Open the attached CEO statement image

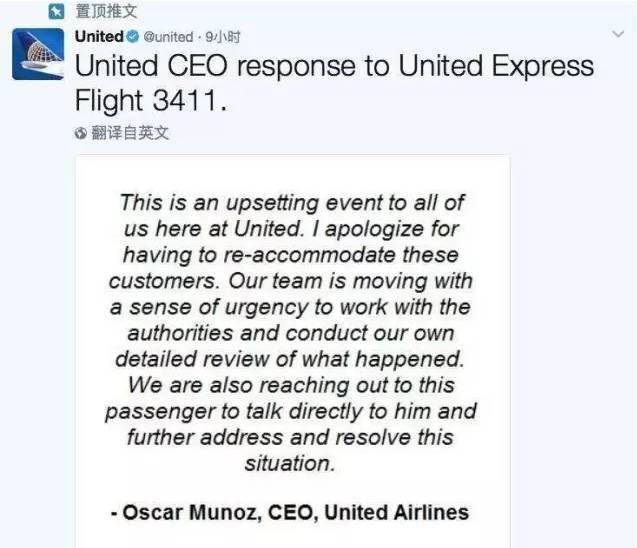click(292, 351)
